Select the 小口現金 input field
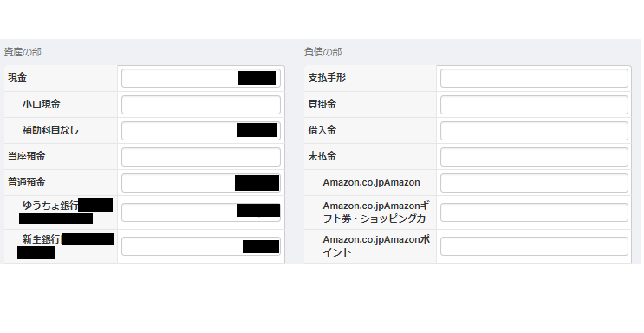The image size is (644, 333). 201,105
